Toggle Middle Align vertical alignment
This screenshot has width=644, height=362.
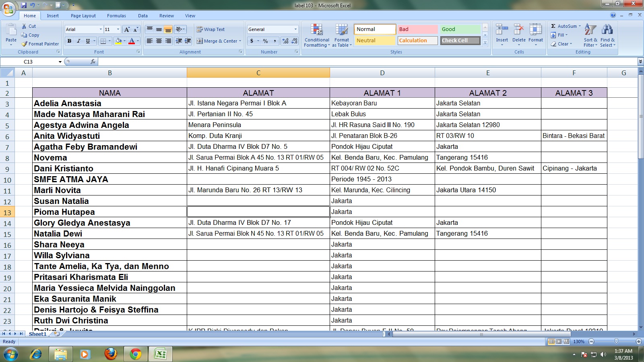159,29
